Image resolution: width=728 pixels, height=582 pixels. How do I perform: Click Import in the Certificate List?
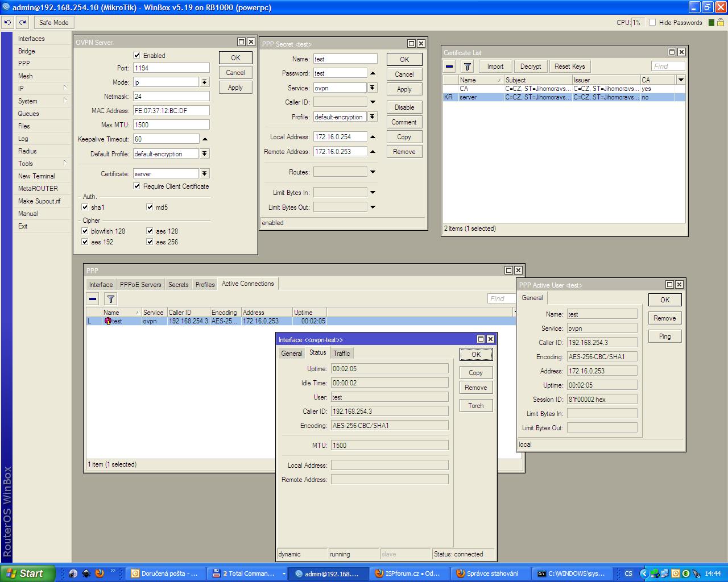click(495, 66)
